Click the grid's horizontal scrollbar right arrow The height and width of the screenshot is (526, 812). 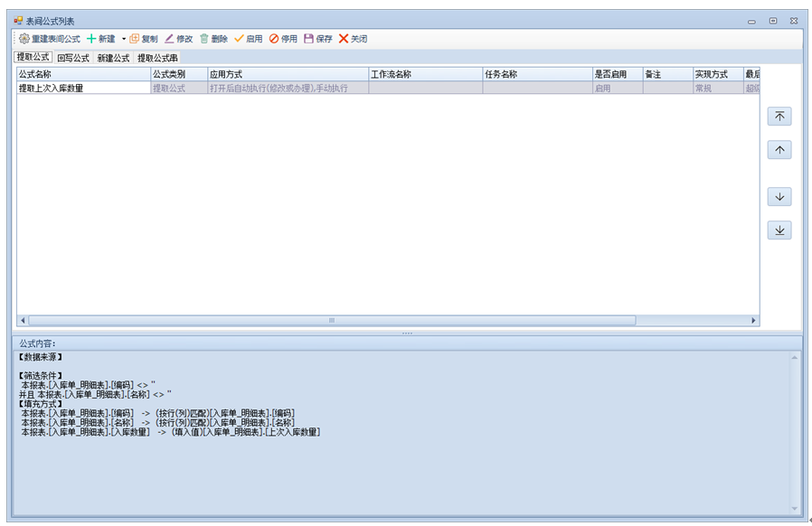point(753,321)
